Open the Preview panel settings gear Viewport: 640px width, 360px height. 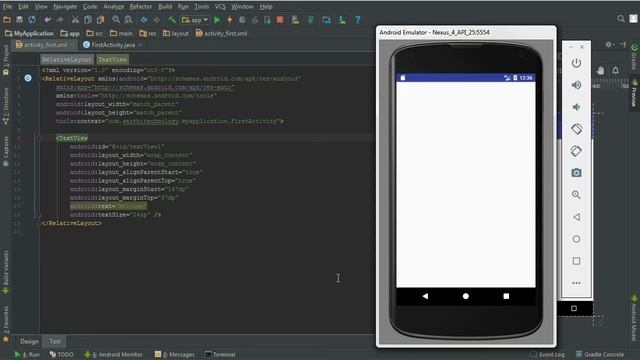click(x=609, y=44)
